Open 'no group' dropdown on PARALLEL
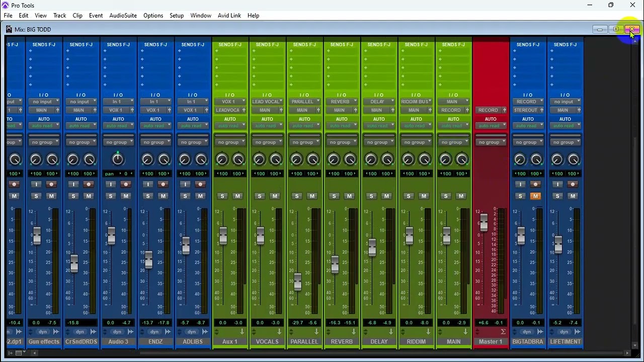644x362 pixels. 304,142
